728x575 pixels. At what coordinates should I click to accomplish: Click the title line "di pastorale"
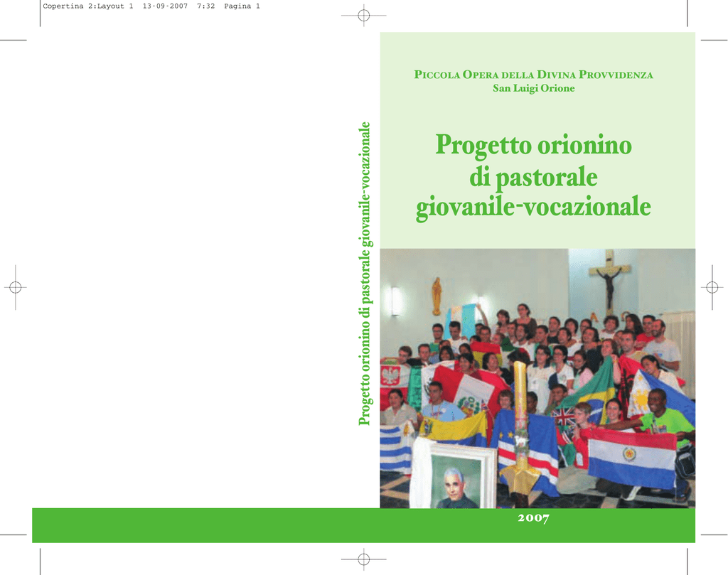(x=533, y=177)
